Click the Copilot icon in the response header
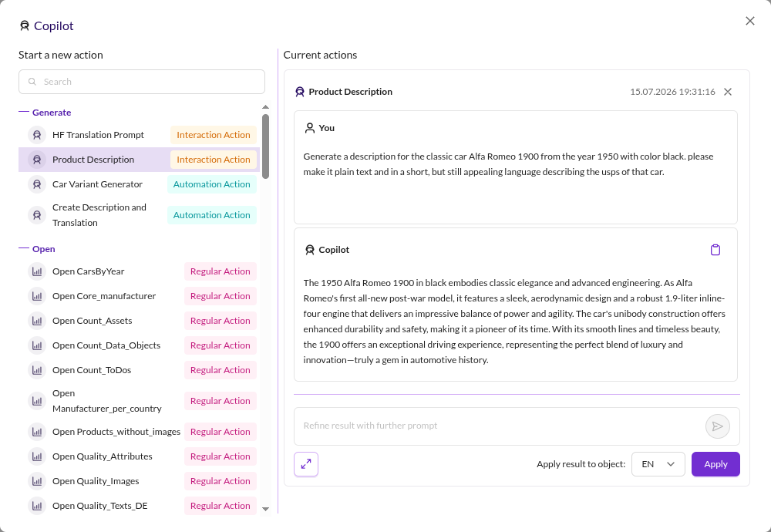The width and height of the screenshot is (771, 532). tap(309, 250)
